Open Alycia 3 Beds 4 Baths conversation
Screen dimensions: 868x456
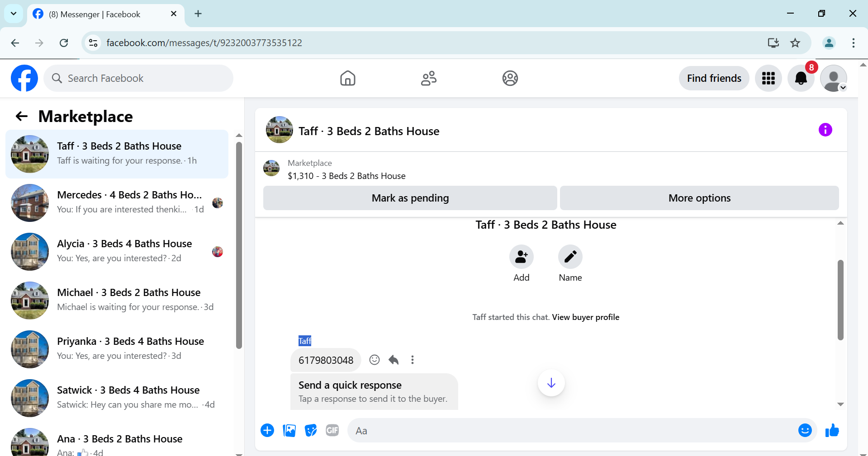117,252
